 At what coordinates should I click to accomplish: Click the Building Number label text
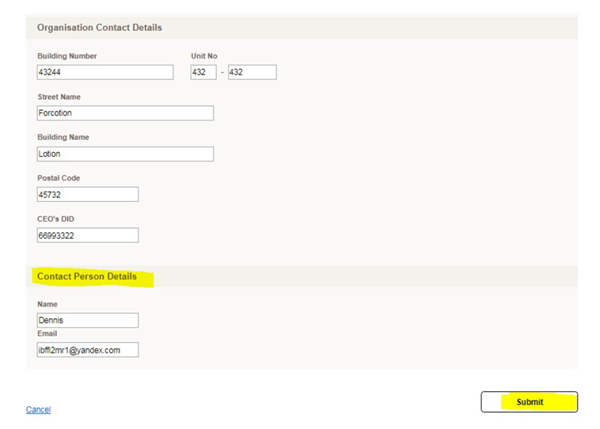coord(67,56)
